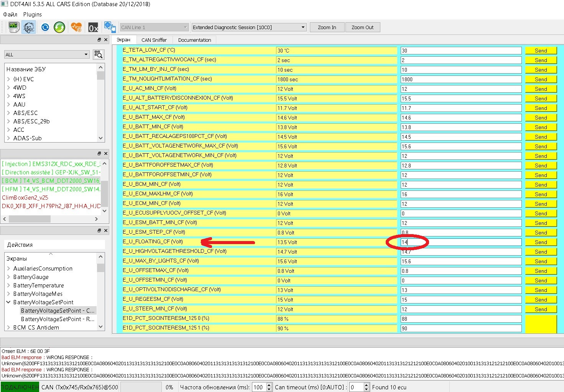Select BatteryVoltageSetPoint - C... screen item
This screenshot has height=392, width=564.
point(58,311)
